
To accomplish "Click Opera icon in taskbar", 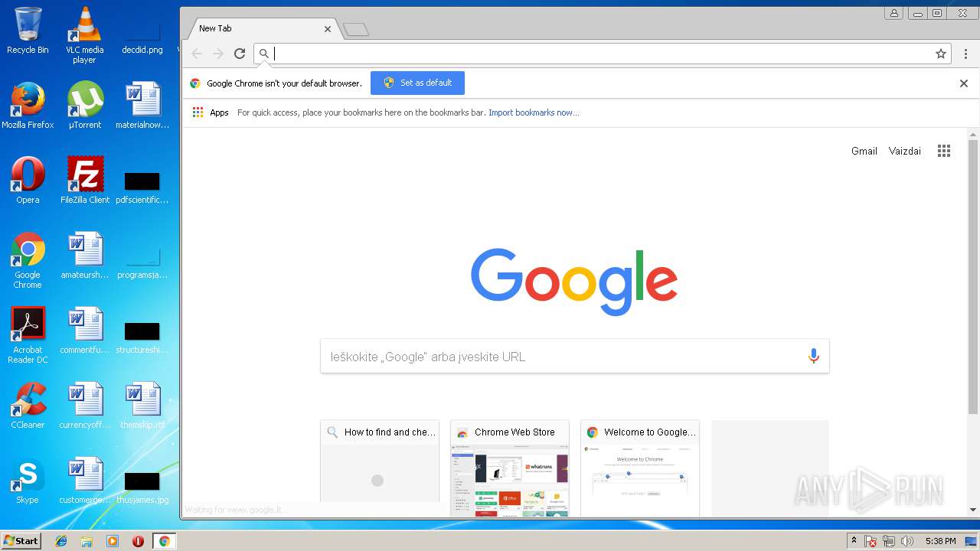I will coord(138,541).
